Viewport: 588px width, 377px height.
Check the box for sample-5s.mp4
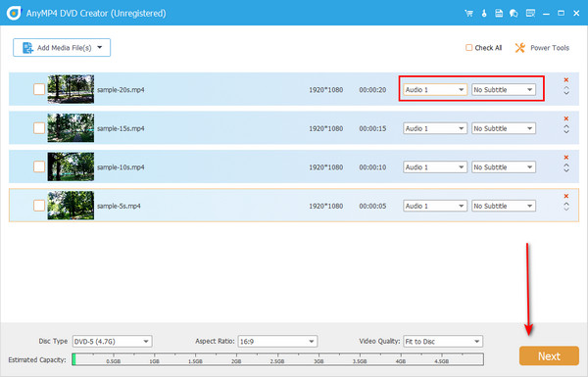click(x=39, y=206)
